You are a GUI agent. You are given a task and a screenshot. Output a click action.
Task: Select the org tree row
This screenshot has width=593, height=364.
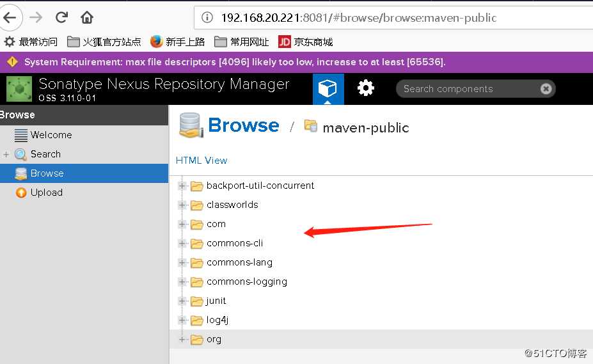pos(381,340)
